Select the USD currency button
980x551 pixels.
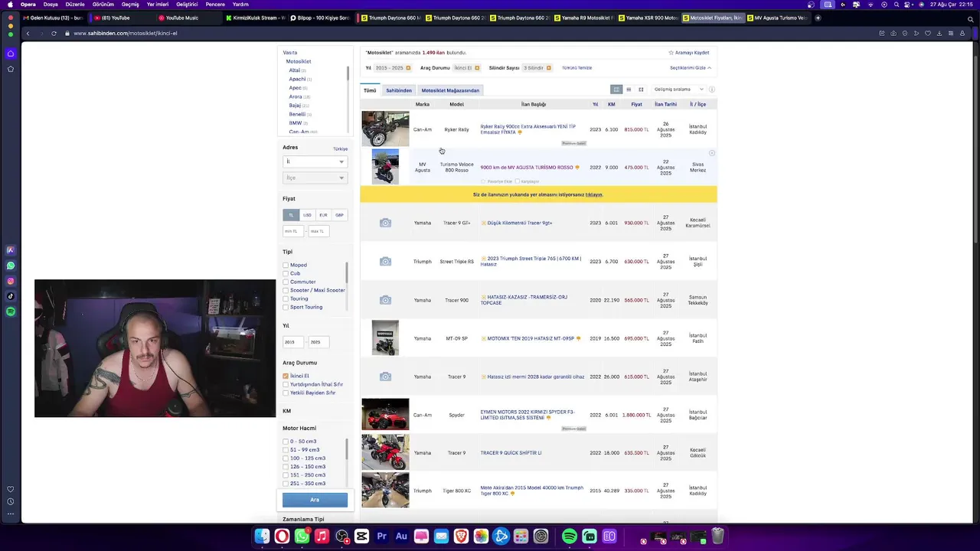307,215
